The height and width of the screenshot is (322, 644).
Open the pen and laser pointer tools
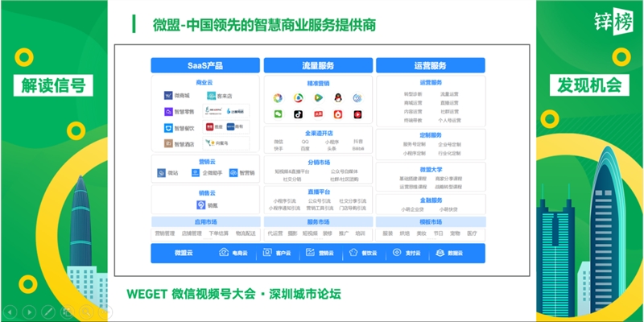(48, 312)
